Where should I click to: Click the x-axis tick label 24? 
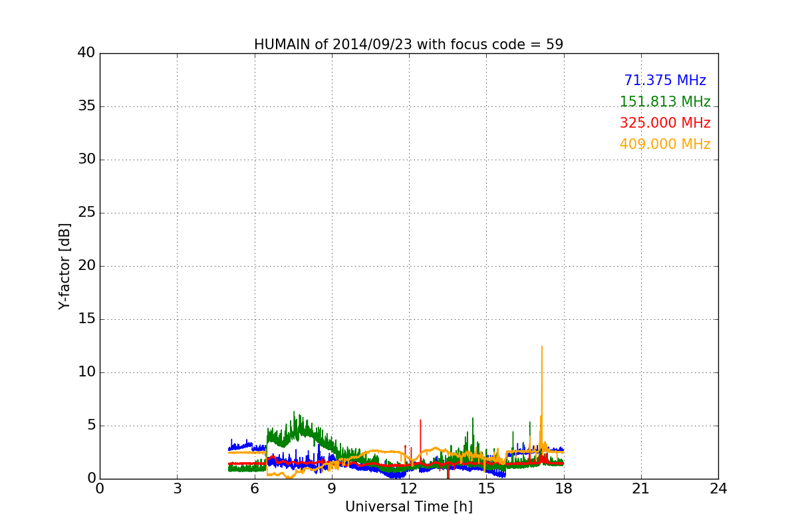click(x=718, y=489)
